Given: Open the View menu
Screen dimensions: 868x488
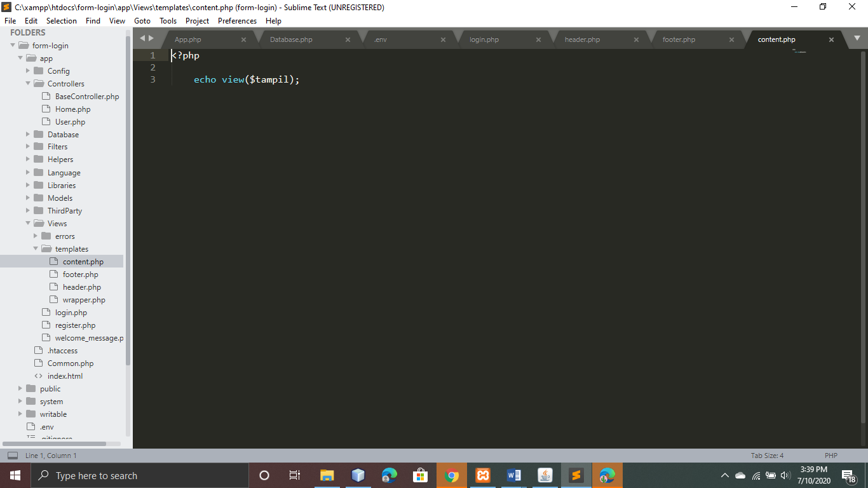Looking at the screenshot, I should click(117, 20).
